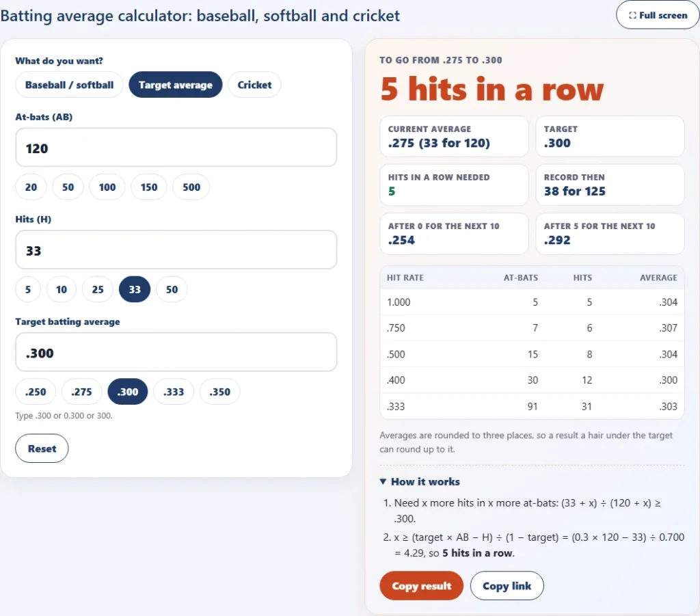Pick the 50 hits preset chip
This screenshot has width=700, height=616.
click(172, 289)
